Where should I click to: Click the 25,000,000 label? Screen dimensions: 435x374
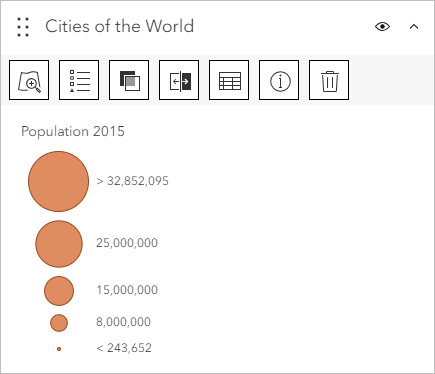(127, 243)
